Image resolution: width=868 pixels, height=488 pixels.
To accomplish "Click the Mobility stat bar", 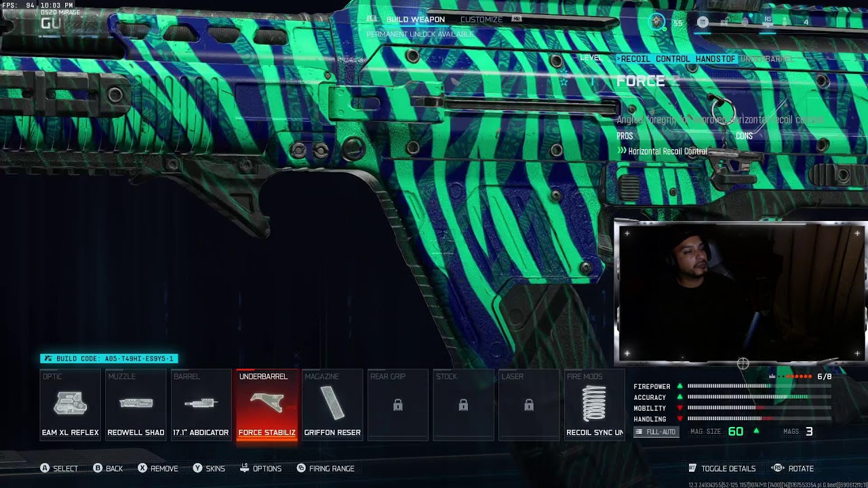I will click(759, 408).
